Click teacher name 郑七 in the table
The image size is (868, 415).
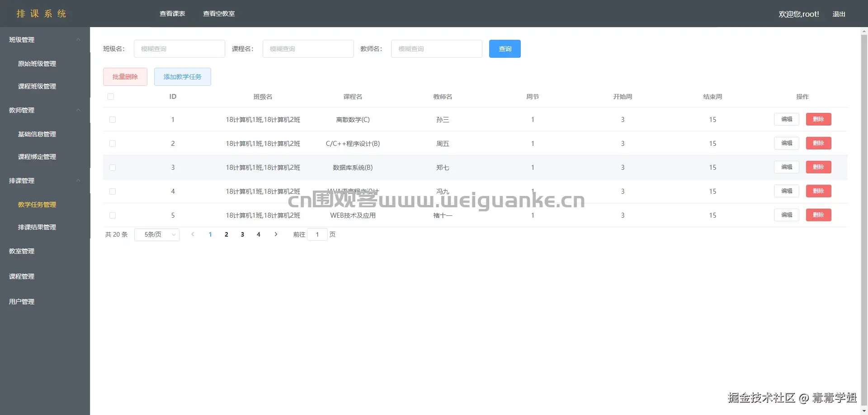point(443,168)
